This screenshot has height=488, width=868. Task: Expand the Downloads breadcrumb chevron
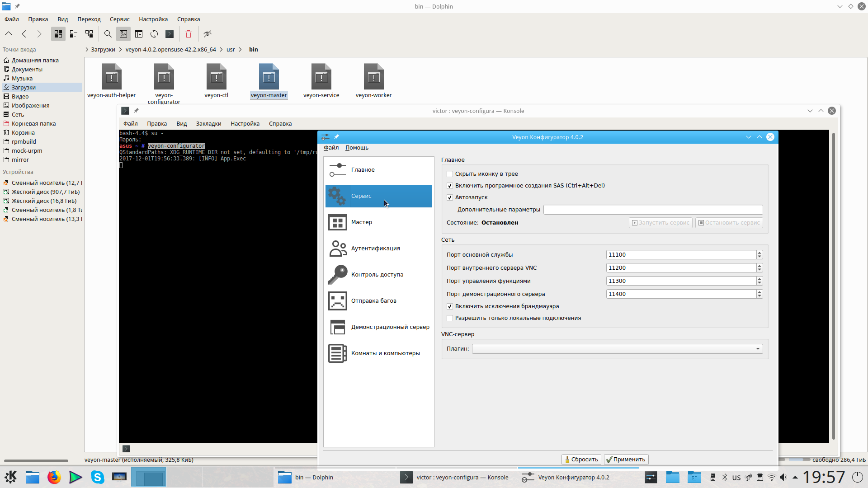[x=87, y=50]
